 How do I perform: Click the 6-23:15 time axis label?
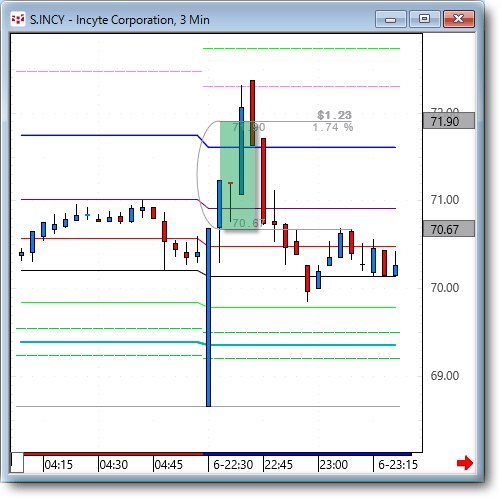[398, 464]
